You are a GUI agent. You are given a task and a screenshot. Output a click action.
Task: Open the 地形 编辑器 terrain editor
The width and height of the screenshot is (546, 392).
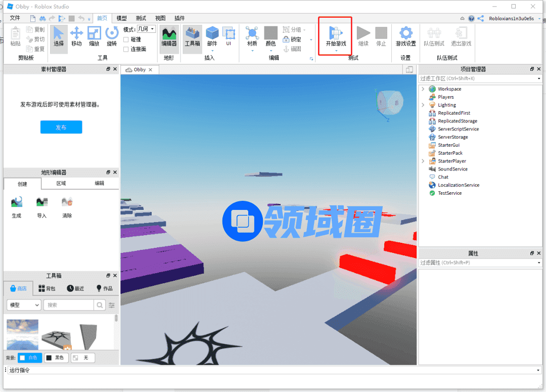[169, 37]
